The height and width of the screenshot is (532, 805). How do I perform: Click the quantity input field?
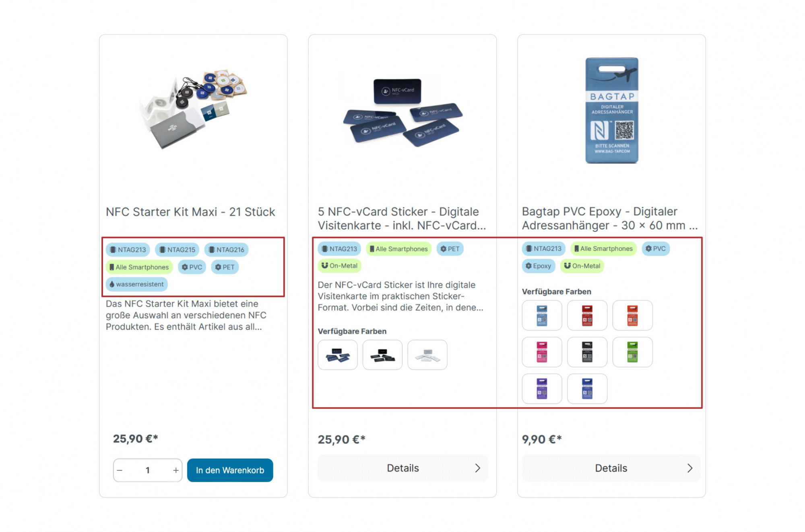click(x=147, y=470)
